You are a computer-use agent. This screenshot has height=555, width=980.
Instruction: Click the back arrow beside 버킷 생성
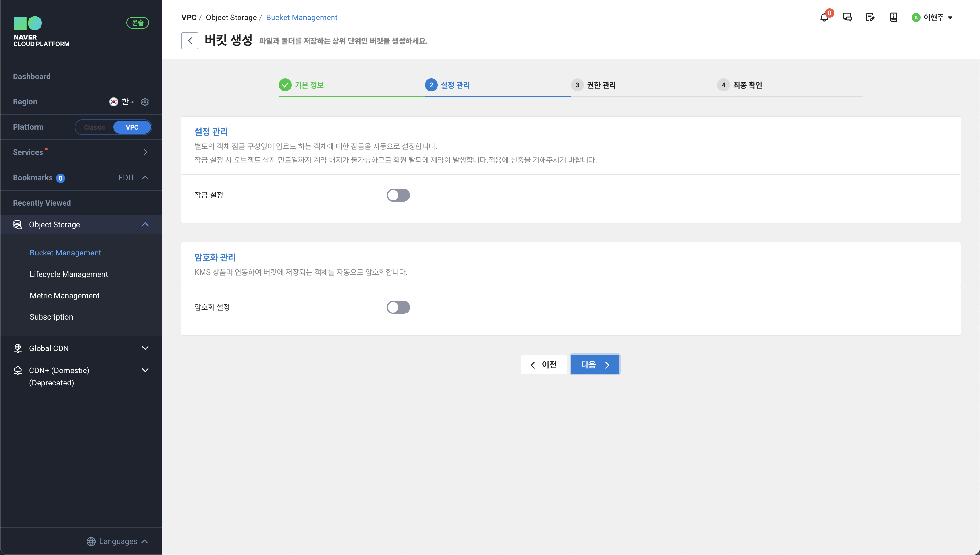190,41
